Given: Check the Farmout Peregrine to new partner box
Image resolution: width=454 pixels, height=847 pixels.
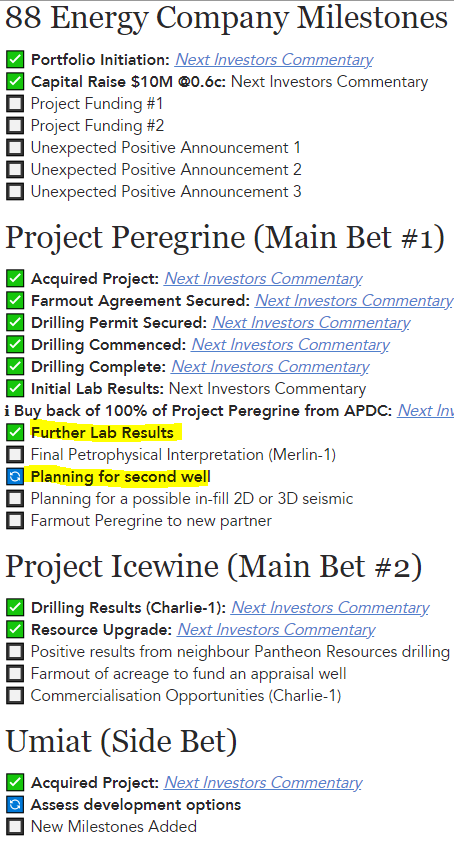Looking at the screenshot, I should (15, 521).
